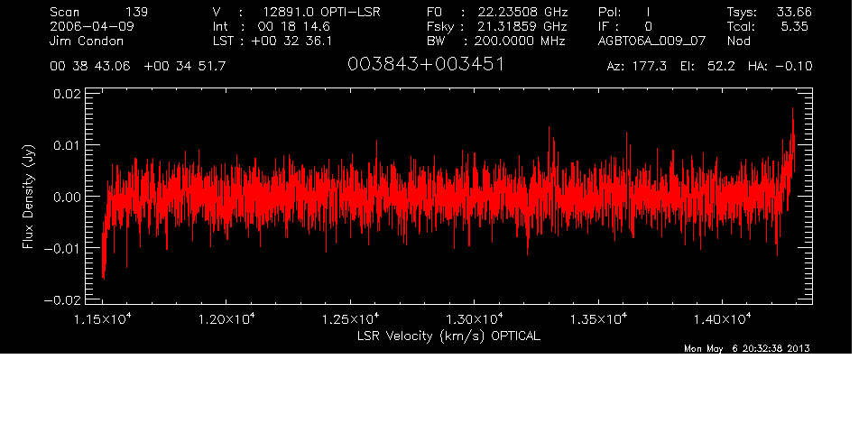This screenshot has width=868, height=442.
Task: Click the -0.02 y-axis tick label
Action: pos(62,299)
